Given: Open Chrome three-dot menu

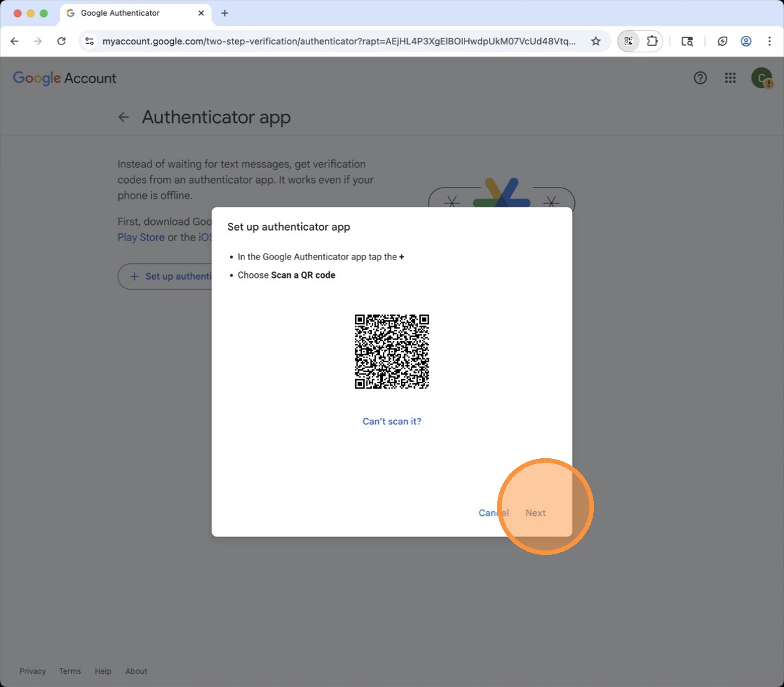Looking at the screenshot, I should (770, 41).
